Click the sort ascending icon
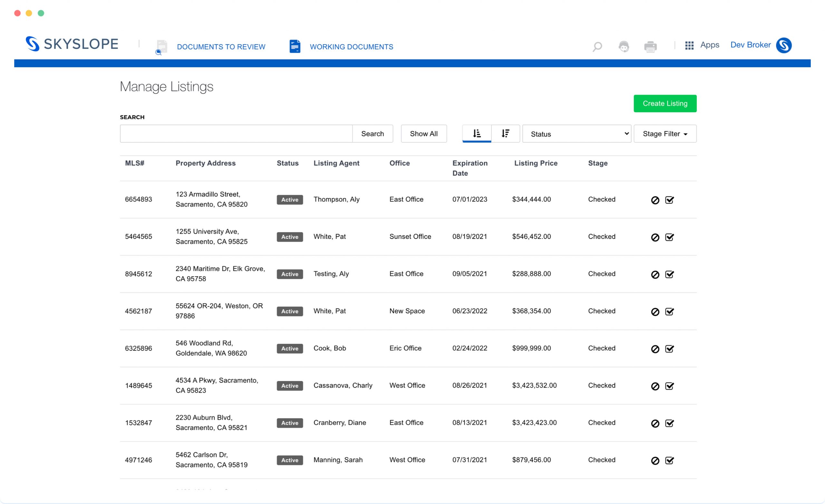This screenshot has width=825, height=504. pos(477,133)
